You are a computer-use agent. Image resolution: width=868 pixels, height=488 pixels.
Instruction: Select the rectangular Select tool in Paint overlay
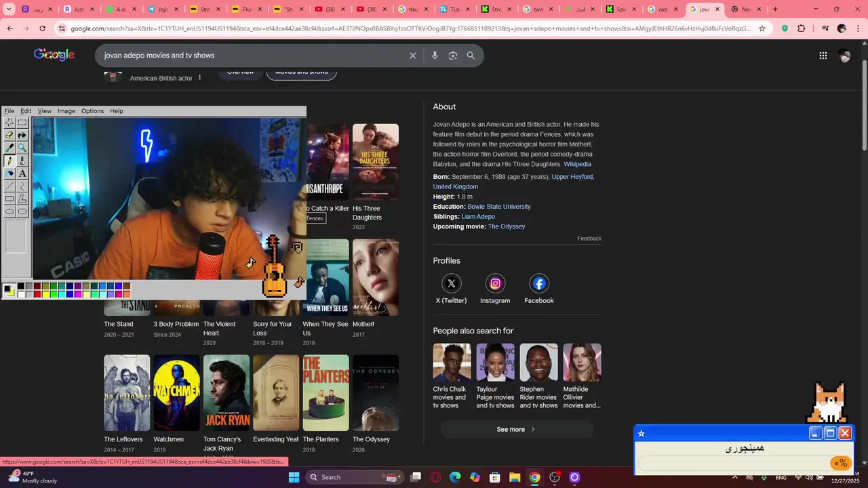(22, 123)
